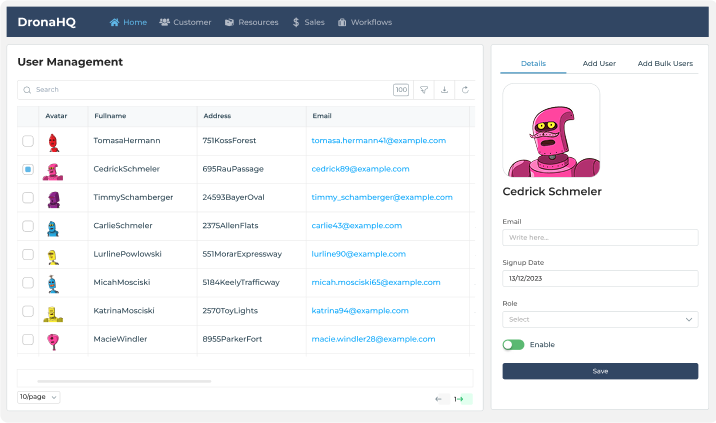The image size is (716, 423).
Task: Check the TimmySchamberger row checkbox
Action: pos(28,198)
